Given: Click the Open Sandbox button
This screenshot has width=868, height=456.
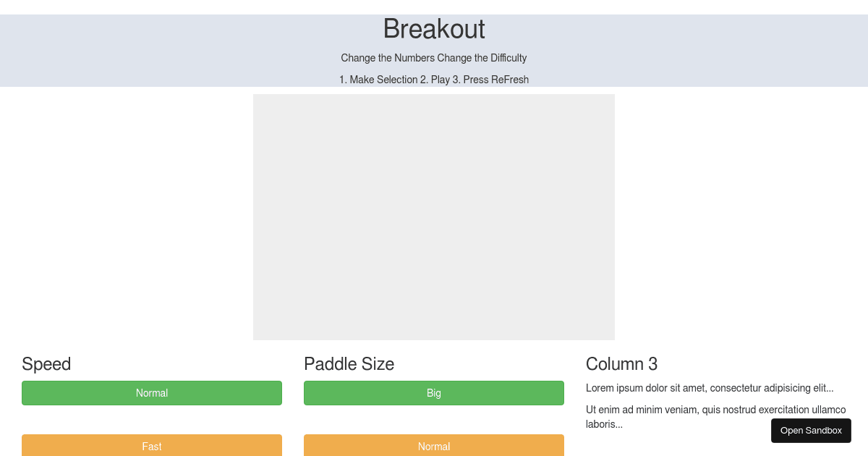Looking at the screenshot, I should 811,431.
